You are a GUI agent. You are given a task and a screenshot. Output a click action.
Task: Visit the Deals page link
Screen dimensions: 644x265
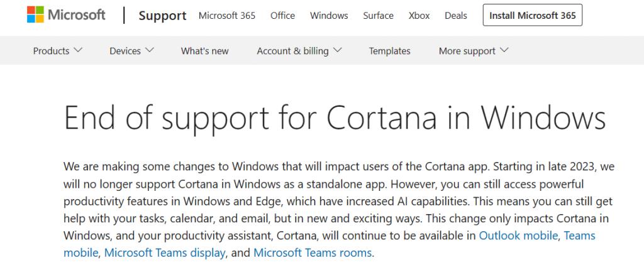pyautogui.click(x=455, y=16)
